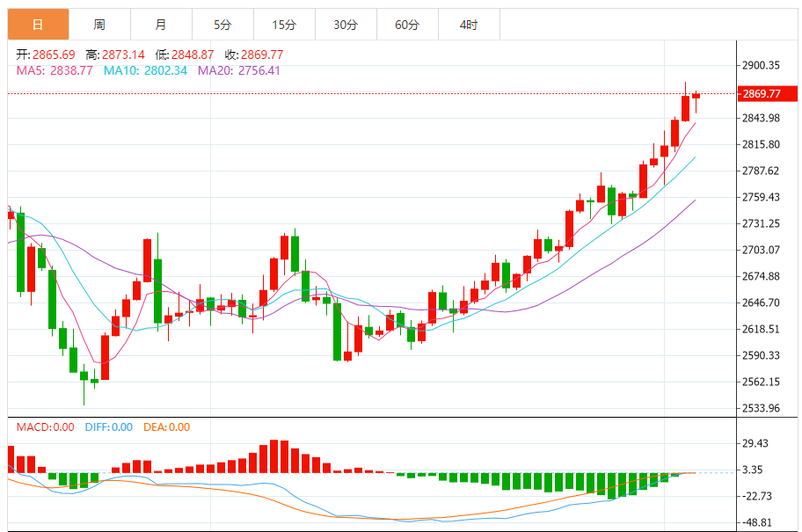The width and height of the screenshot is (802, 532).
Task: Click the 2787.62 price axis label
Action: coord(761,171)
